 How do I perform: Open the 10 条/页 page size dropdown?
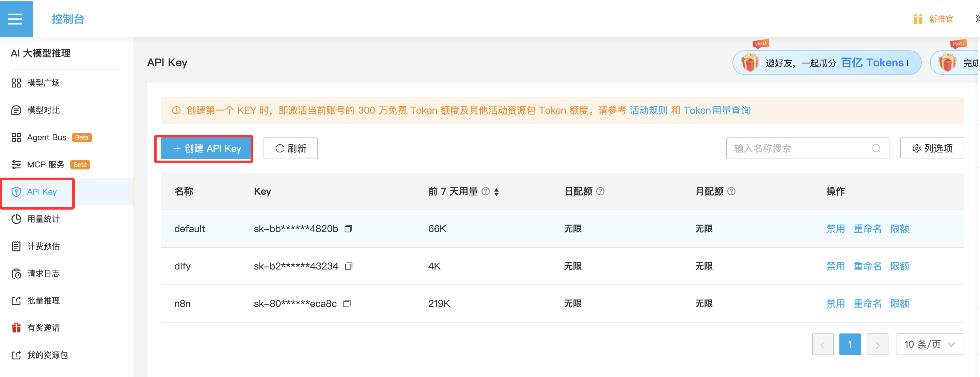(x=930, y=344)
